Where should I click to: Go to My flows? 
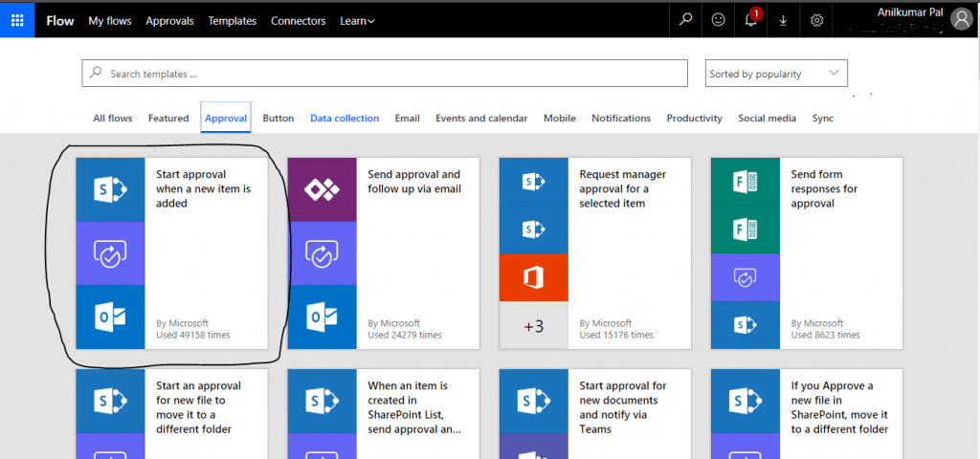point(110,20)
